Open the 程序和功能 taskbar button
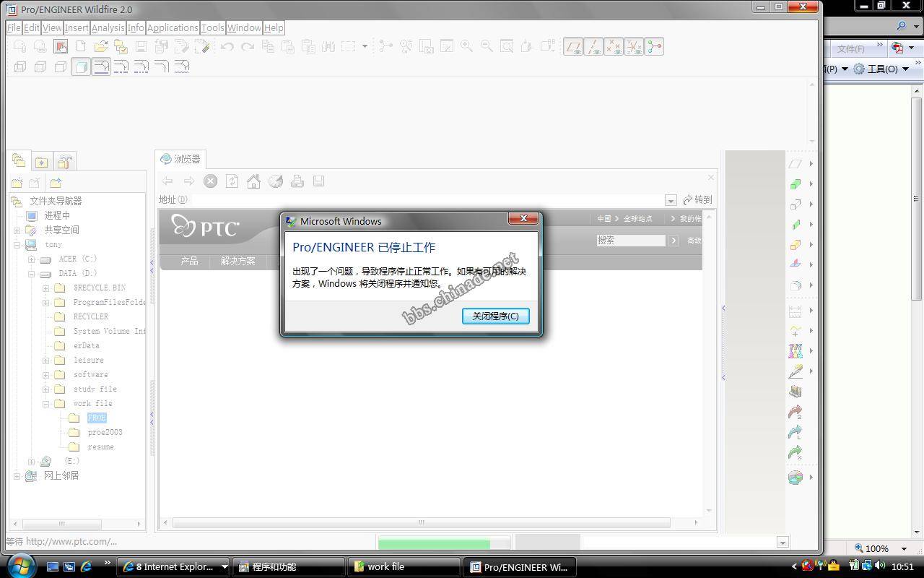The width and height of the screenshot is (924, 578). (x=289, y=566)
